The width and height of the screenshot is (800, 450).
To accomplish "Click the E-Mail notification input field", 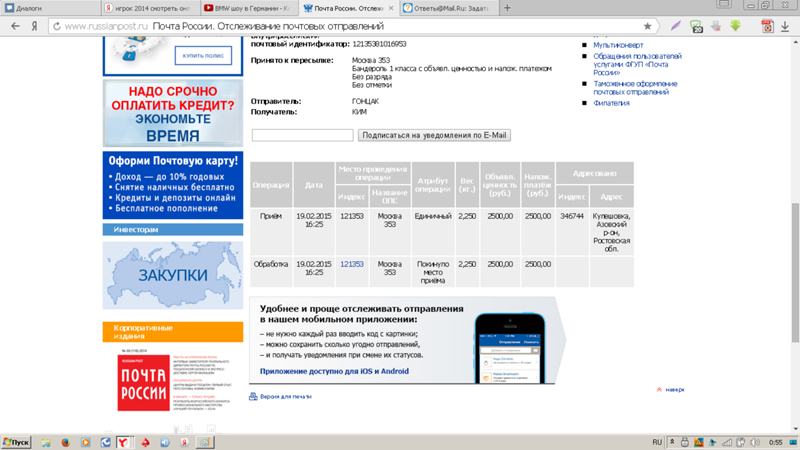I will point(303,135).
